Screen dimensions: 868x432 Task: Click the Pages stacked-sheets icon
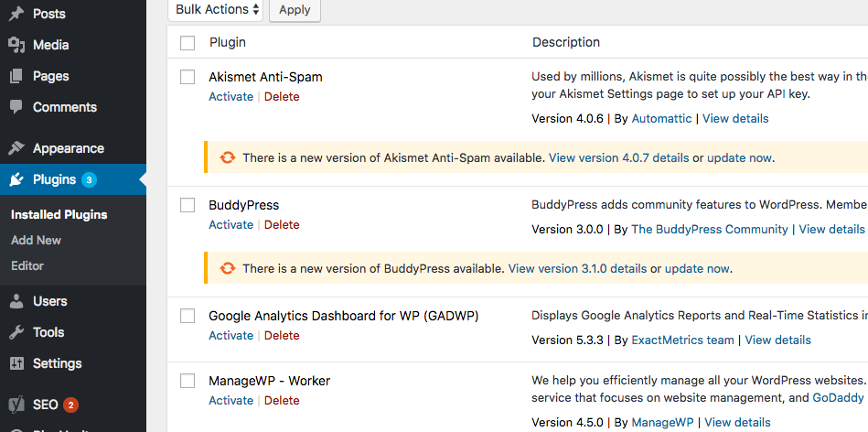click(x=16, y=76)
